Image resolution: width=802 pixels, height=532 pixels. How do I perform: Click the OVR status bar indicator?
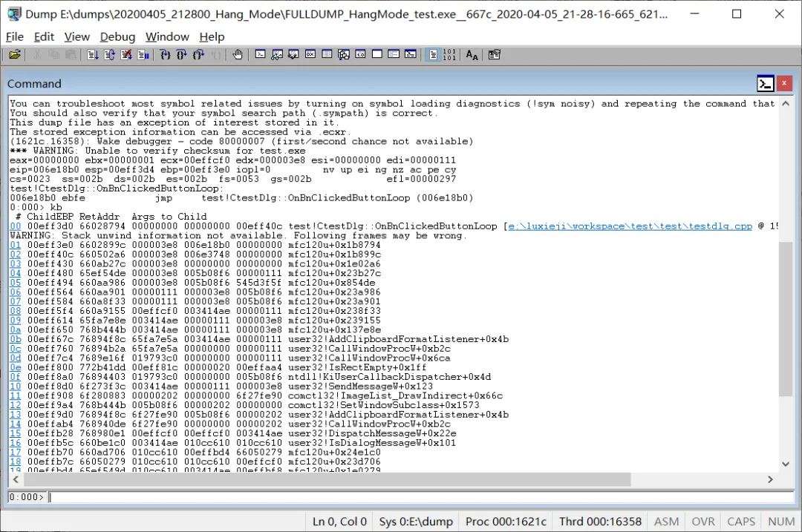[x=703, y=522]
